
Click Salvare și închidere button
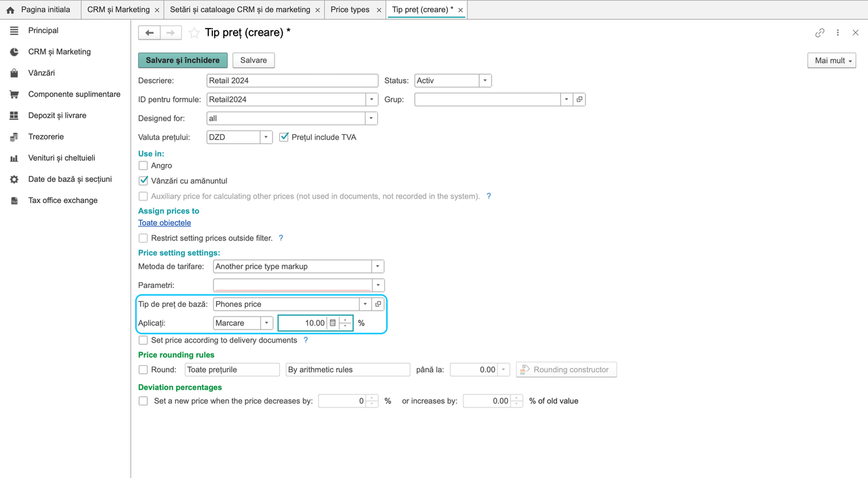point(183,60)
